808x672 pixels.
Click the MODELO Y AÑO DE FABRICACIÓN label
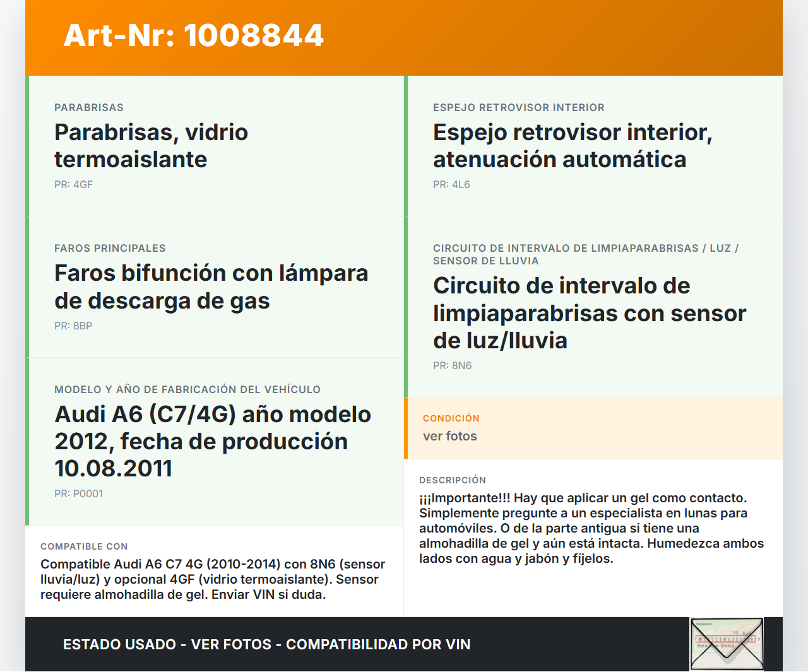187,390
